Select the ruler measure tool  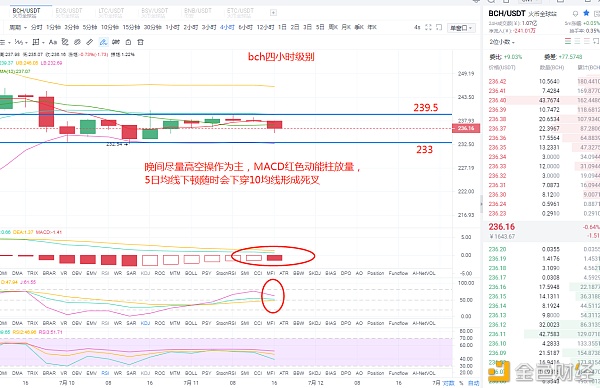(x=90, y=42)
